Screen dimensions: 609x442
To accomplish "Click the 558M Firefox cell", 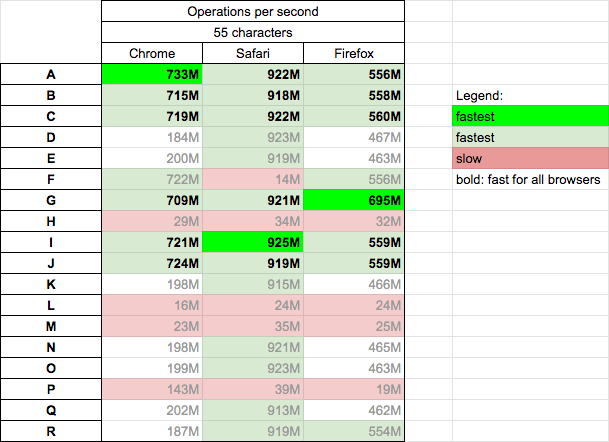I will click(x=354, y=95).
